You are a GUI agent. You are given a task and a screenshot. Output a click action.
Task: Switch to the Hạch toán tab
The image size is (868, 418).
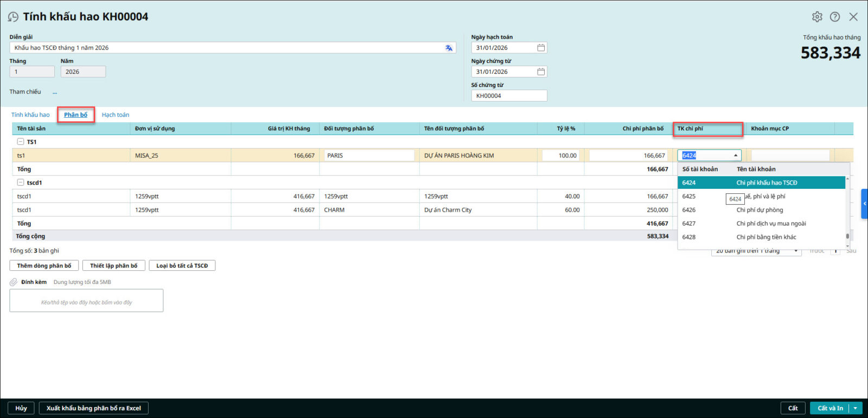pyautogui.click(x=116, y=115)
